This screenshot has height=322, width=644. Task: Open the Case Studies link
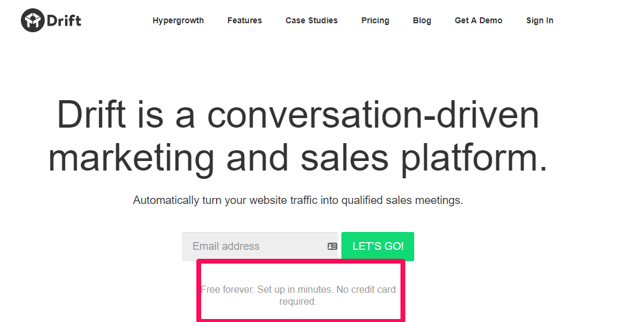[x=312, y=20]
